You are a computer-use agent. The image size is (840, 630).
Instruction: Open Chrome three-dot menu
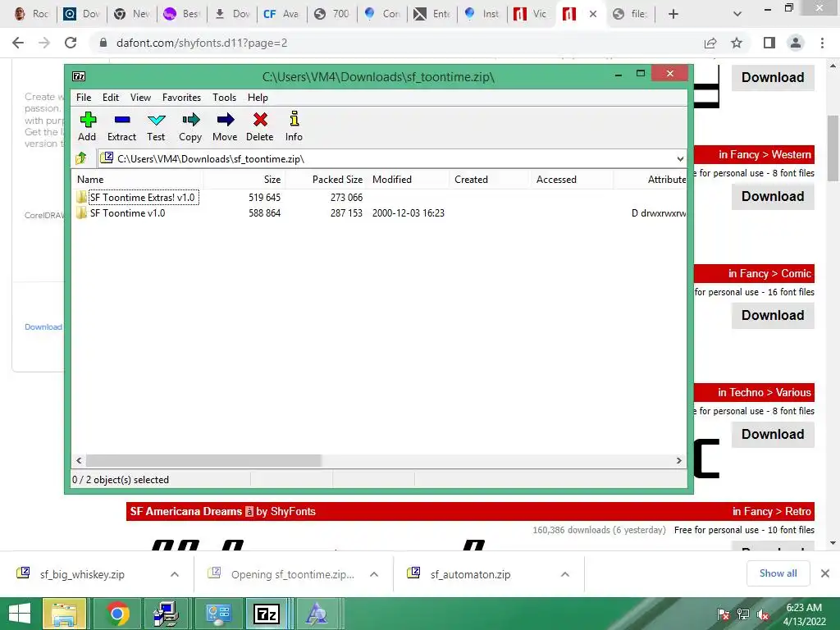point(822,43)
